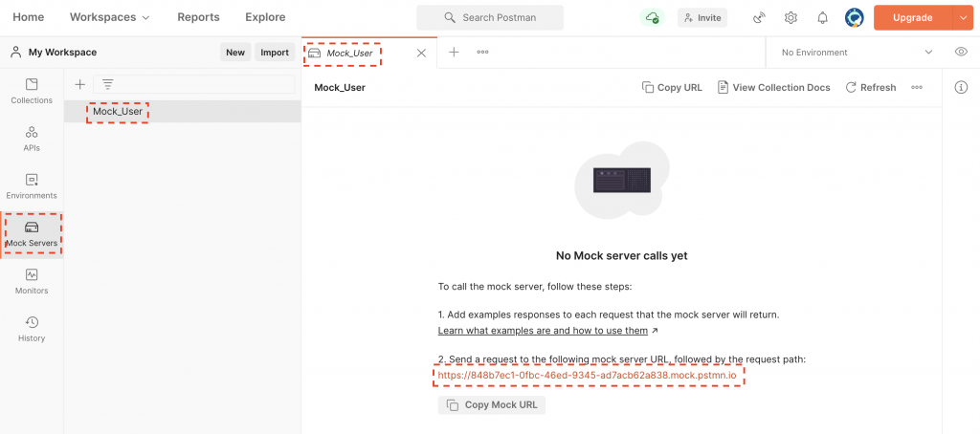Click Copy Mock URL button
Screen dimensions: 980x434
pos(492,404)
